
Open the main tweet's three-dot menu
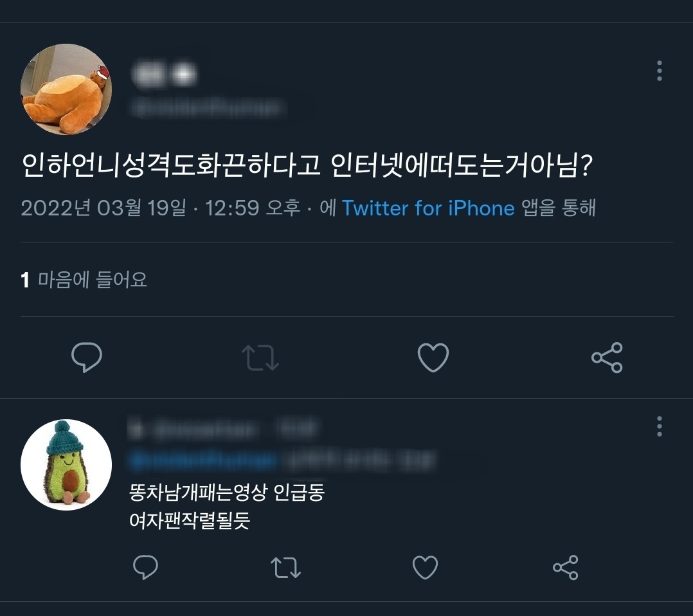pyautogui.click(x=659, y=71)
